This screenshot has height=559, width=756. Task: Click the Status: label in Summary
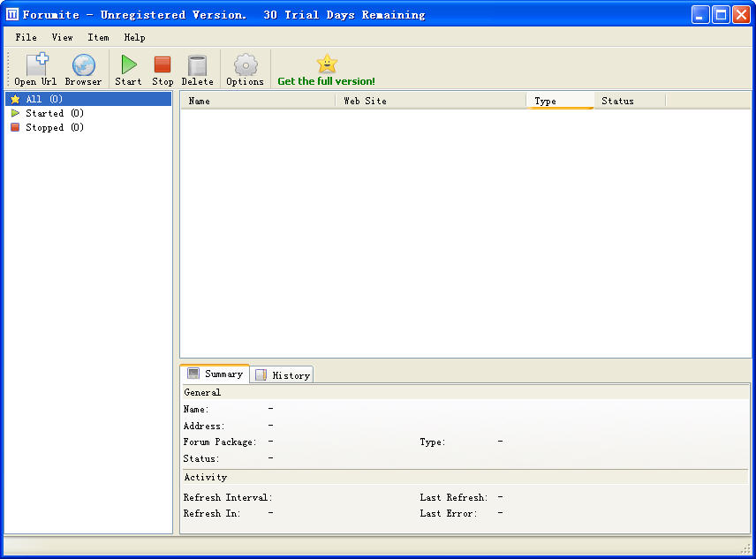coord(201,458)
